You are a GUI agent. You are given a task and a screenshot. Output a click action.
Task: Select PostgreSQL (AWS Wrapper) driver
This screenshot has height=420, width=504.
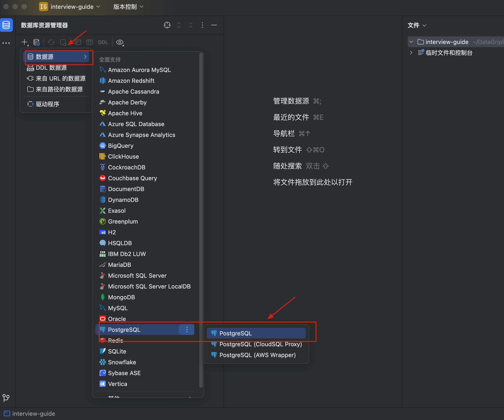[x=256, y=355]
